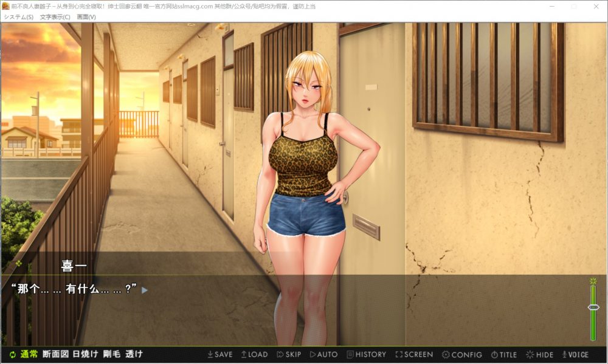Image resolution: width=608 pixels, height=364 pixels.
Task: Enable AUTO read mode
Action: (325, 354)
